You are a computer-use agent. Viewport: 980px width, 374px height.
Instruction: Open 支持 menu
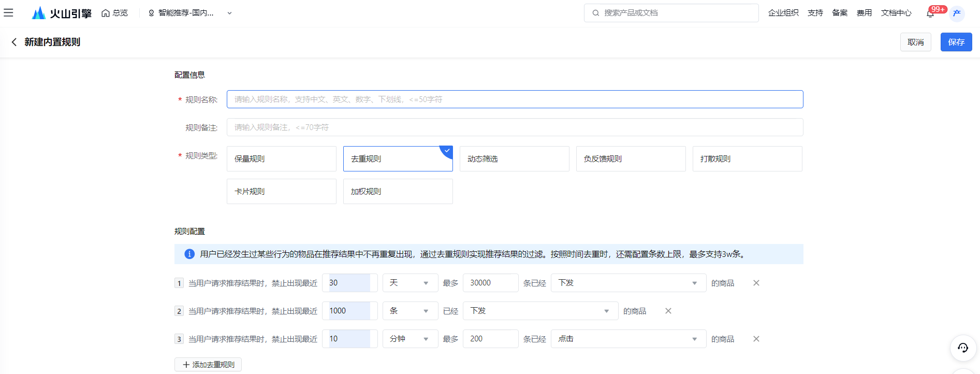[x=815, y=13]
